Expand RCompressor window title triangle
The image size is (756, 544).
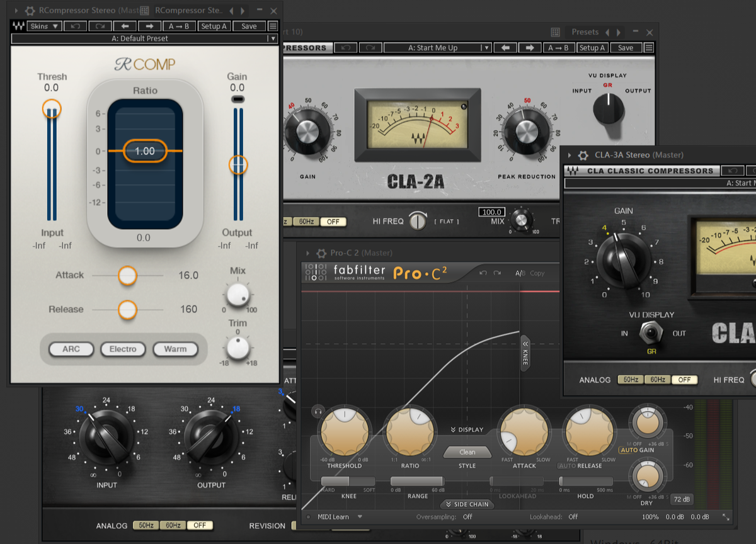tap(16, 11)
